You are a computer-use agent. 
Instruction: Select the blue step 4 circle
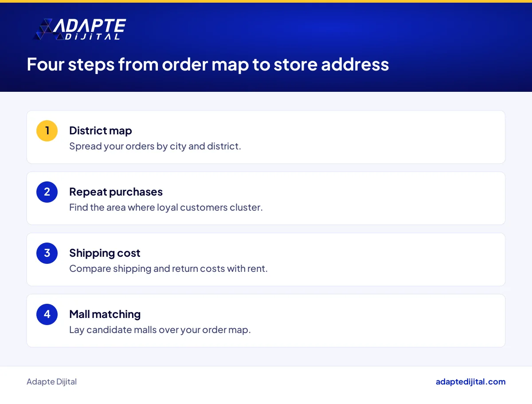(47, 314)
